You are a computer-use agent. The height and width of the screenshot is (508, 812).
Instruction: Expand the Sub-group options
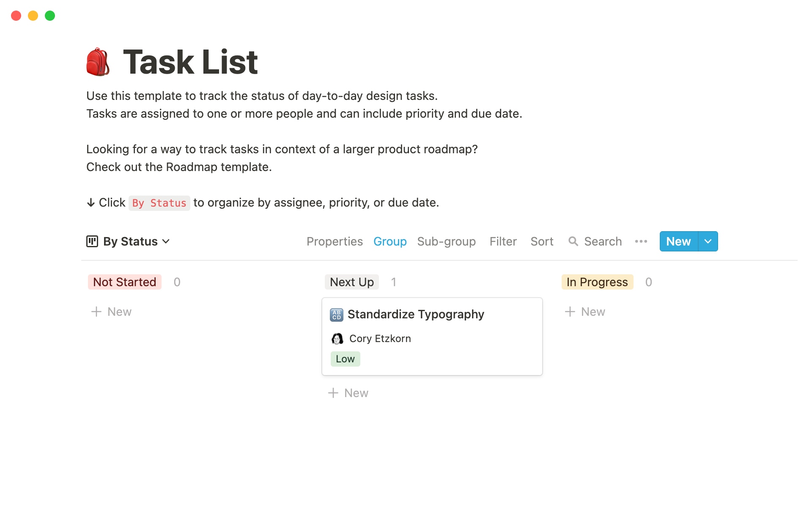click(x=447, y=240)
